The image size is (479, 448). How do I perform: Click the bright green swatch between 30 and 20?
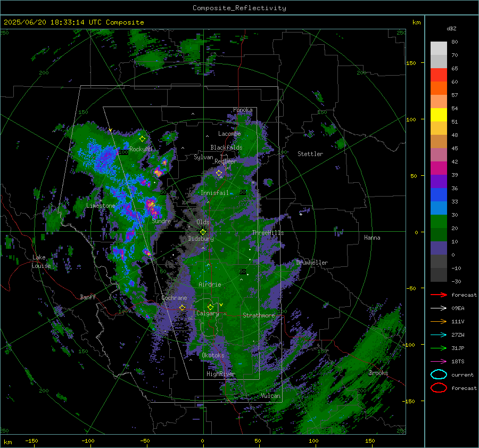pos(439,221)
